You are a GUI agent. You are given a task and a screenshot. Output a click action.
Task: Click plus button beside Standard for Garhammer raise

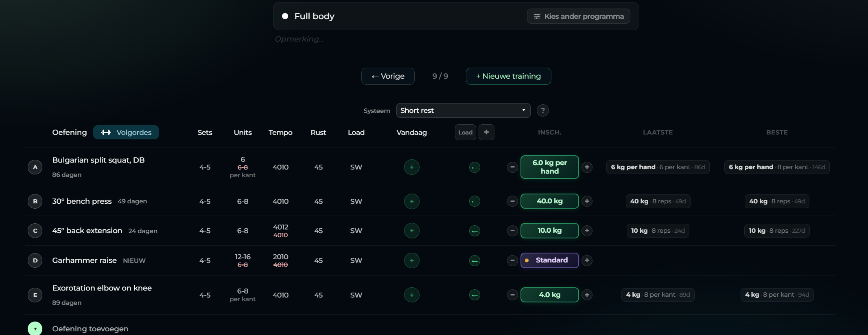click(587, 260)
